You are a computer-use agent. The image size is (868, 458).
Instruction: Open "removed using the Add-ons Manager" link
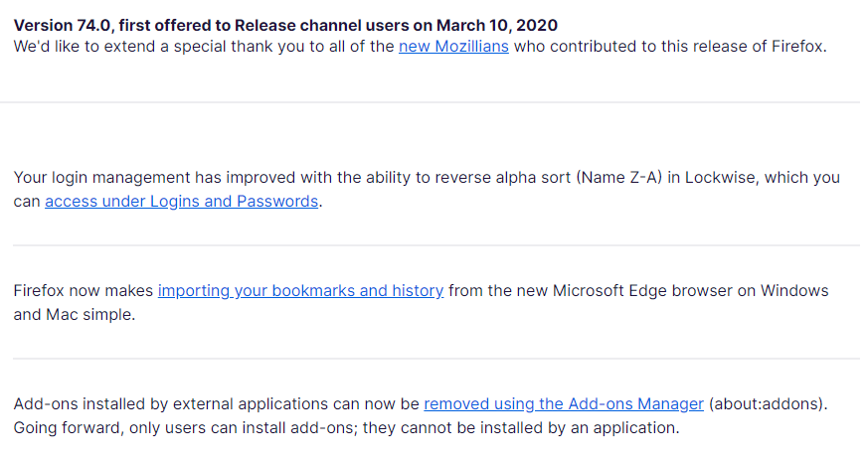(x=564, y=404)
